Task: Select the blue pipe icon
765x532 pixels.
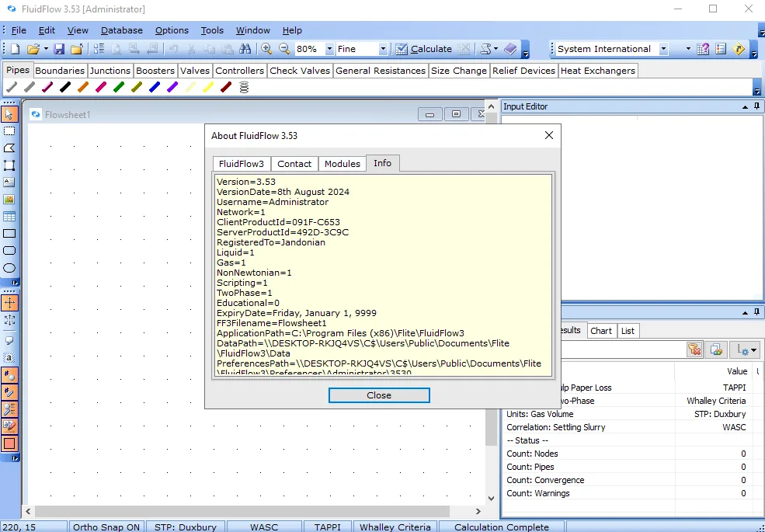Action: [x=155, y=87]
